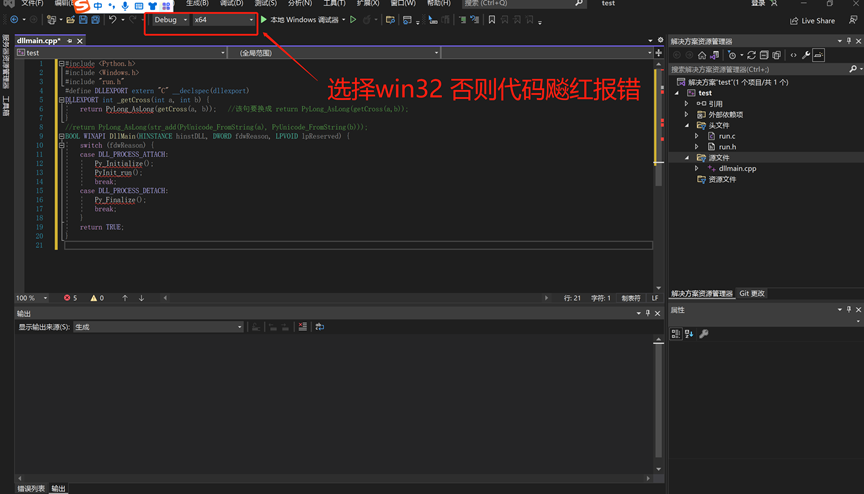Image resolution: width=864 pixels, height=494 pixels.
Task: Switch to the 错误列表 error list tab
Action: 31,488
